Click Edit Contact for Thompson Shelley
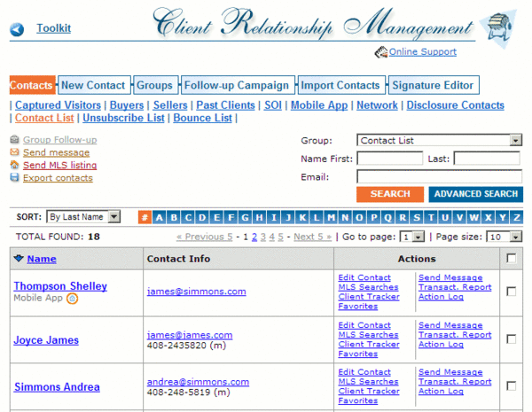This screenshot has width=532, height=412. click(x=364, y=277)
